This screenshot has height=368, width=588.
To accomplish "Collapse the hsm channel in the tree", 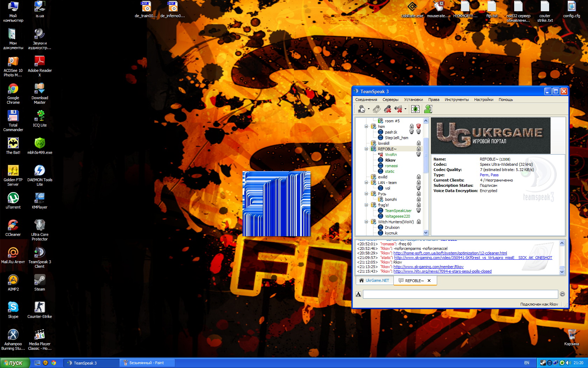I will coord(366,127).
